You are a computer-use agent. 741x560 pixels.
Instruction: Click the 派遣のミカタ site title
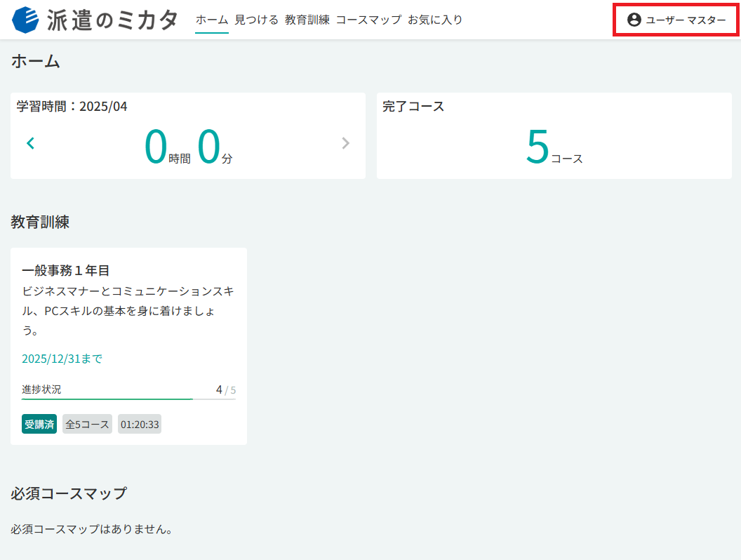[x=112, y=20]
